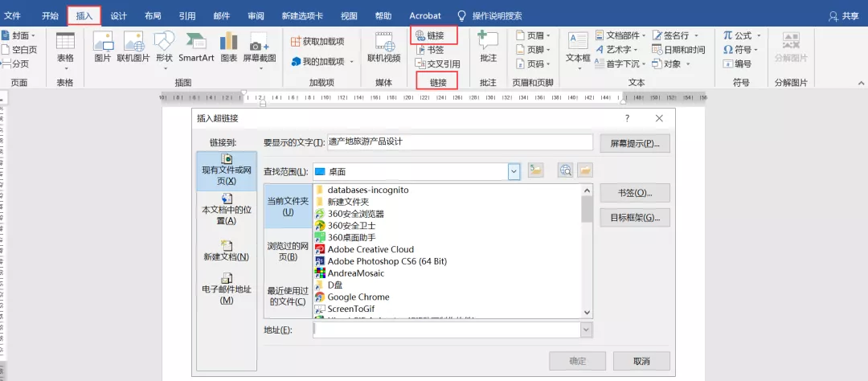
Task: Open My Add-ins (我的加载项)
Action: tap(322, 61)
